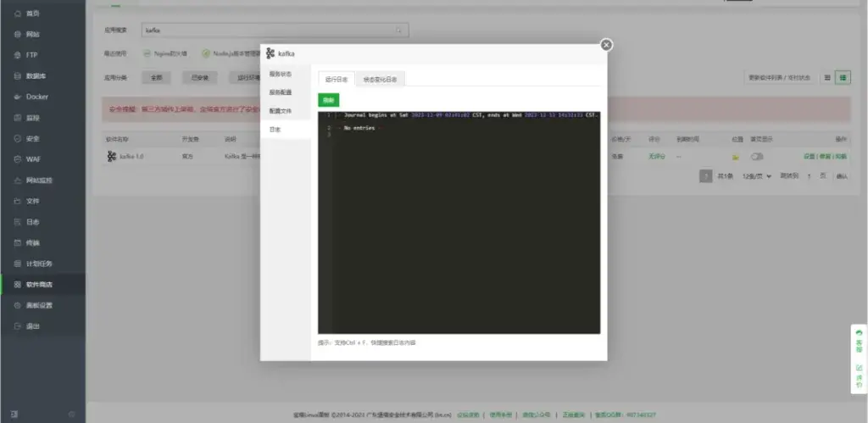This screenshot has height=423, width=868.
Task: Click the 'Journal begins at' log line
Action: click(470, 115)
